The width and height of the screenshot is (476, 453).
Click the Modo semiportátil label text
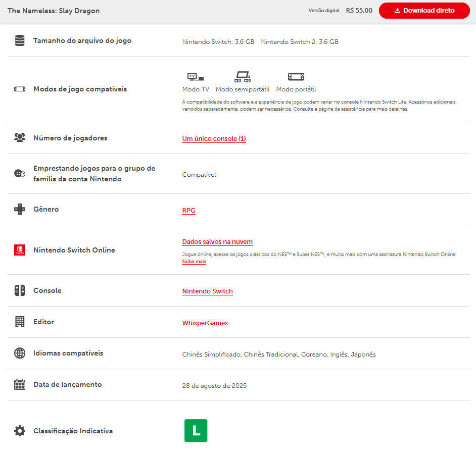tap(243, 89)
